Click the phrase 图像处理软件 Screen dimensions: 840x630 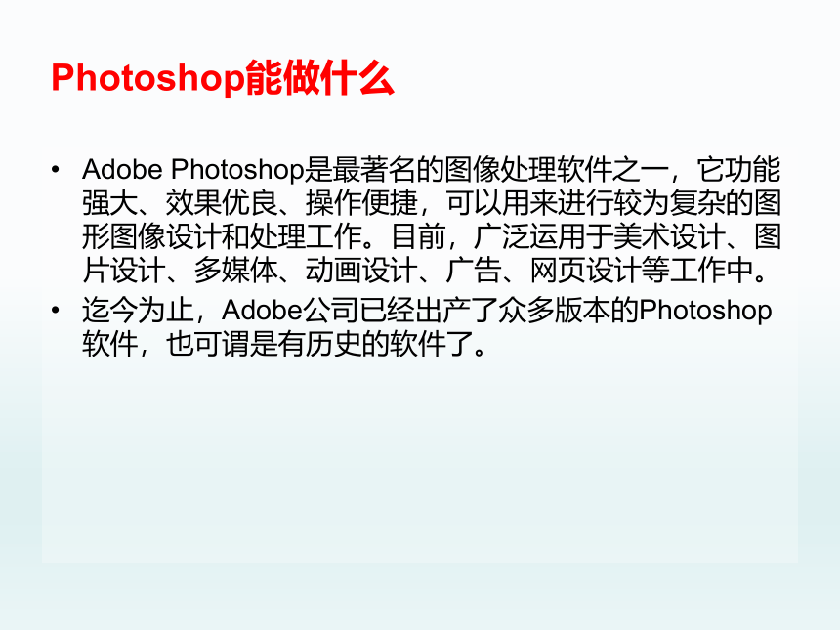pyautogui.click(x=528, y=170)
